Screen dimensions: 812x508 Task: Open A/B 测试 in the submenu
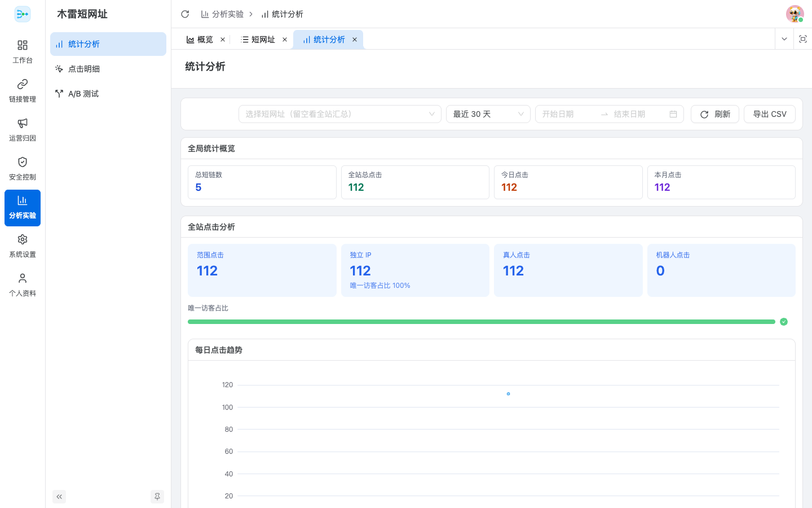[x=108, y=94]
